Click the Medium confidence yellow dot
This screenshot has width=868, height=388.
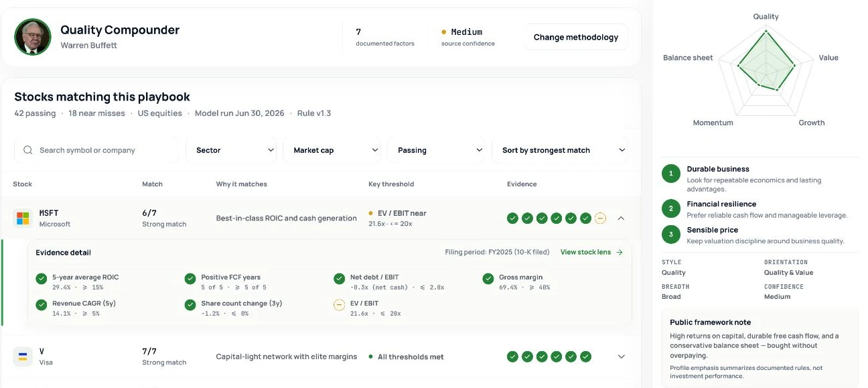point(444,31)
